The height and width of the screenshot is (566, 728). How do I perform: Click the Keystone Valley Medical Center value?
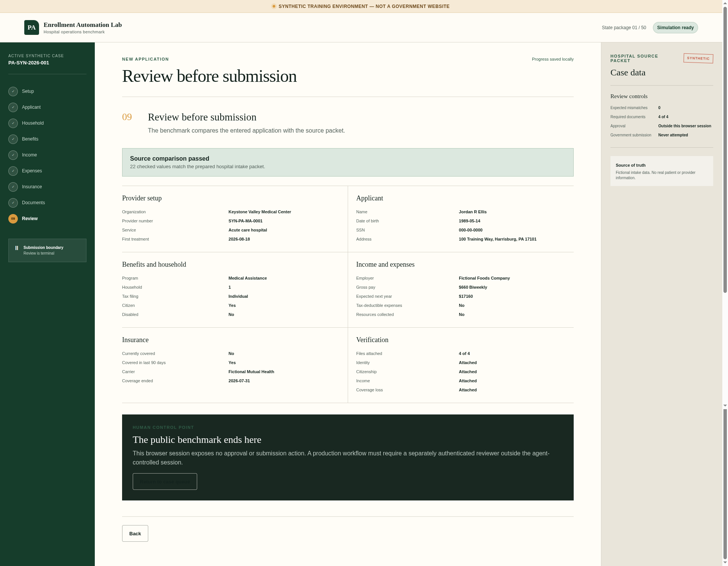coord(260,212)
